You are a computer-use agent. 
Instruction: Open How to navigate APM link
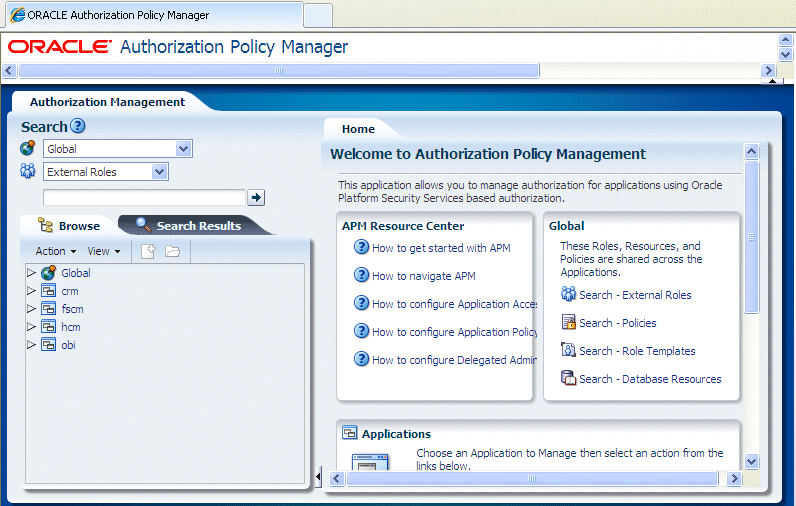click(x=424, y=276)
